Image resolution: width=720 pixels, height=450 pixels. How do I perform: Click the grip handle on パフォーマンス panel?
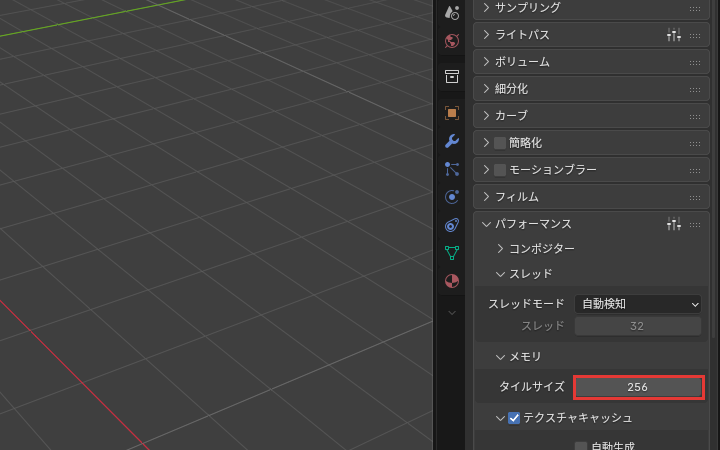tap(695, 225)
